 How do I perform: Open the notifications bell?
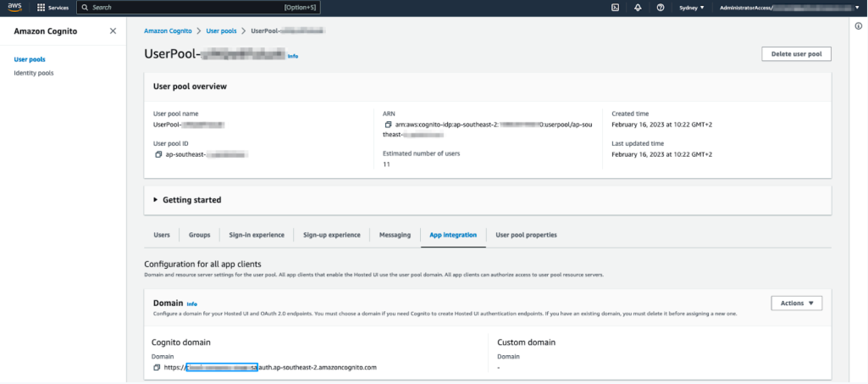pyautogui.click(x=638, y=8)
